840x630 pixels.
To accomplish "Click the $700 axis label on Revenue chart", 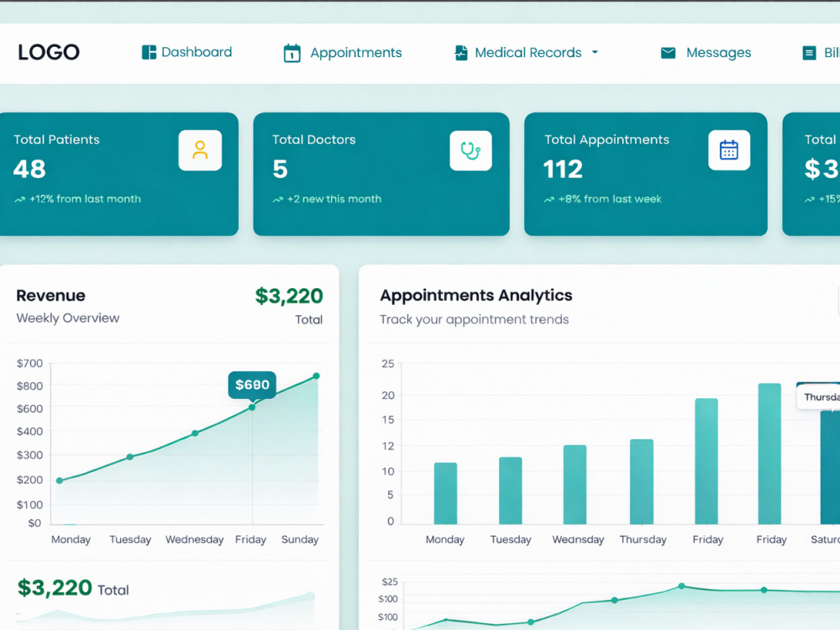I will [29, 364].
